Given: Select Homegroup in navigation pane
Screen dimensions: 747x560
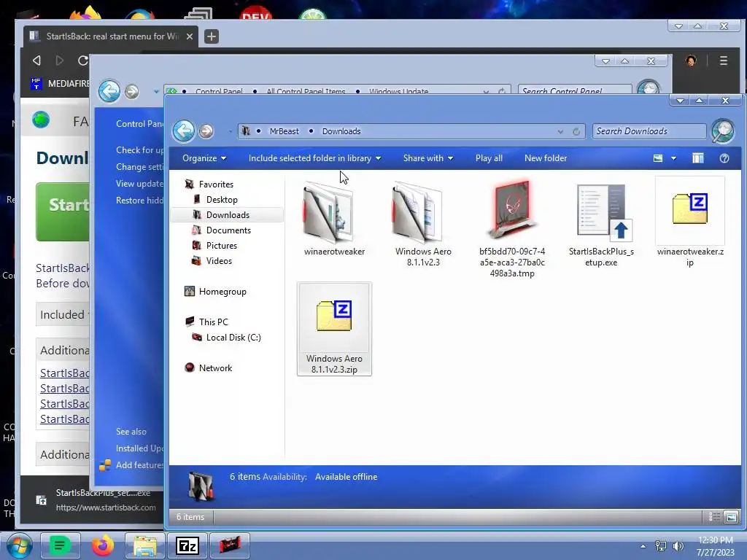Looking at the screenshot, I should pos(222,292).
